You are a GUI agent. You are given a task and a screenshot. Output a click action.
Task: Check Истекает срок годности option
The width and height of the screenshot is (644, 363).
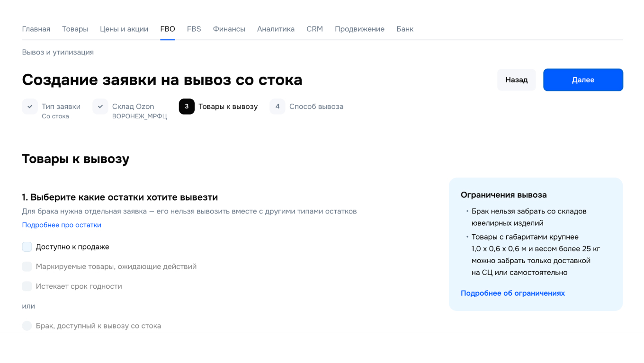coord(27,286)
